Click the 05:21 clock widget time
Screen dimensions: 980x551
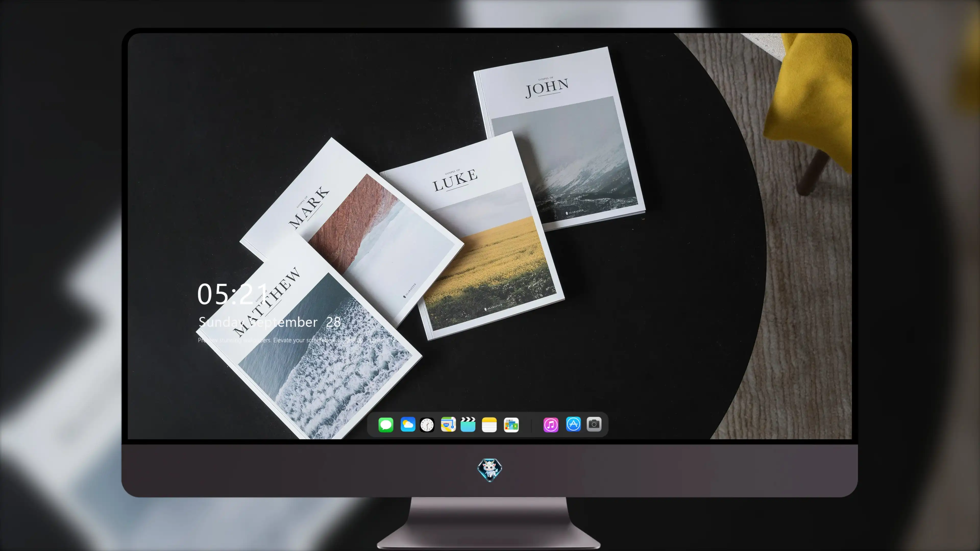(233, 294)
